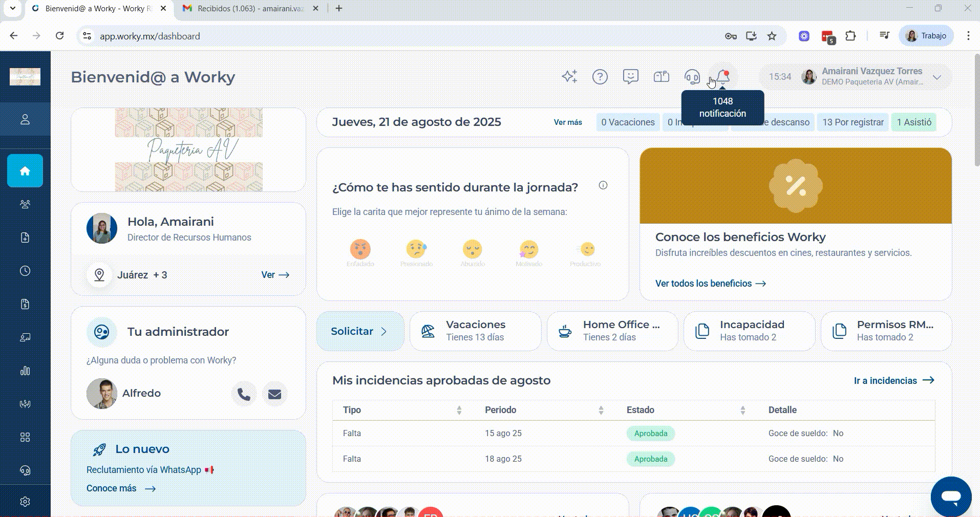Open the Incapacidad request card
The image size is (980, 517).
(749, 331)
